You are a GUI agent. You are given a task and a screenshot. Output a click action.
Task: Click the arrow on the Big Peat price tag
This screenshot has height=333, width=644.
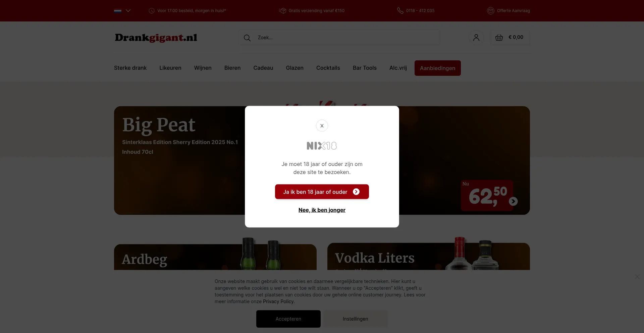point(513,201)
